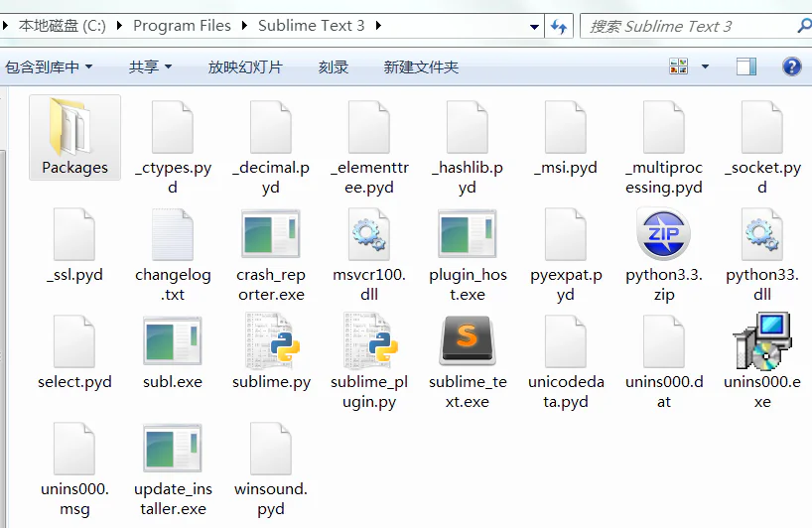
Task: Select the unicodedata.pyd file icon
Action: click(x=566, y=341)
